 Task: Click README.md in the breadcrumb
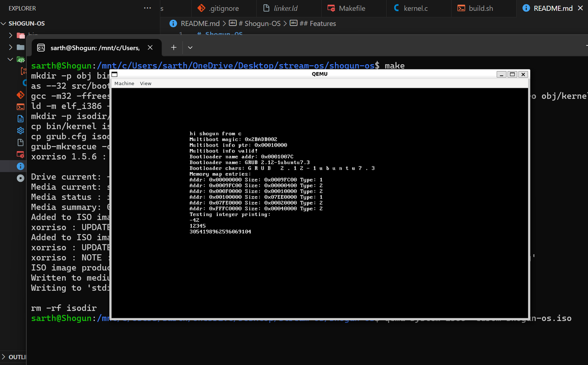tap(200, 23)
